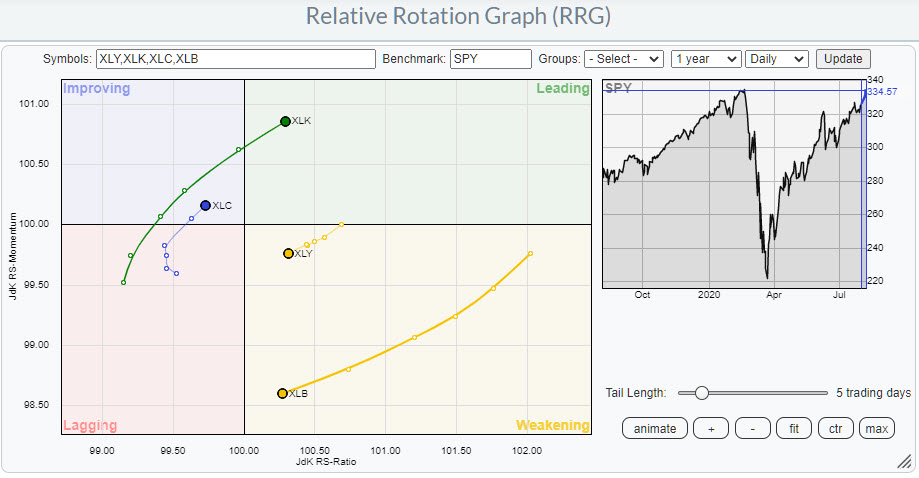Click the XLY yellow data point
The height and width of the screenshot is (478, 919).
288,254
